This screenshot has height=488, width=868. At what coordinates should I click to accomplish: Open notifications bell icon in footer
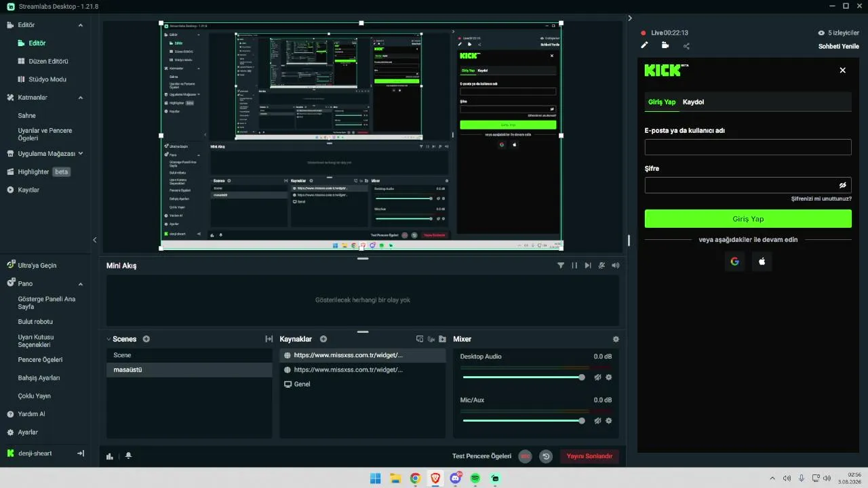coord(128,456)
